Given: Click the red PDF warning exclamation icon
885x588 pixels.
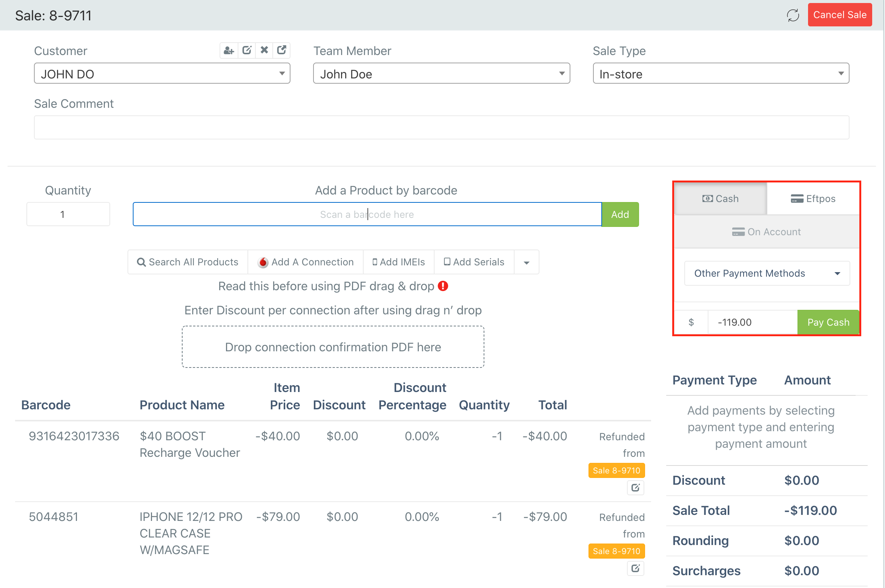Looking at the screenshot, I should point(443,286).
